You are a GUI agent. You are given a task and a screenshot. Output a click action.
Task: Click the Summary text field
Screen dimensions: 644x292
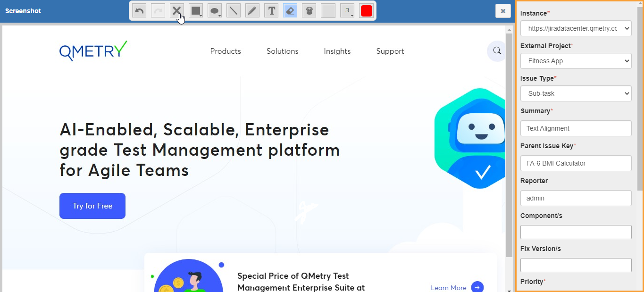point(576,128)
